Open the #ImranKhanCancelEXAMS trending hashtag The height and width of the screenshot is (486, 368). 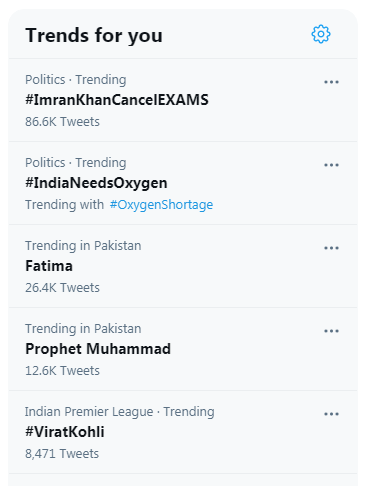point(117,100)
